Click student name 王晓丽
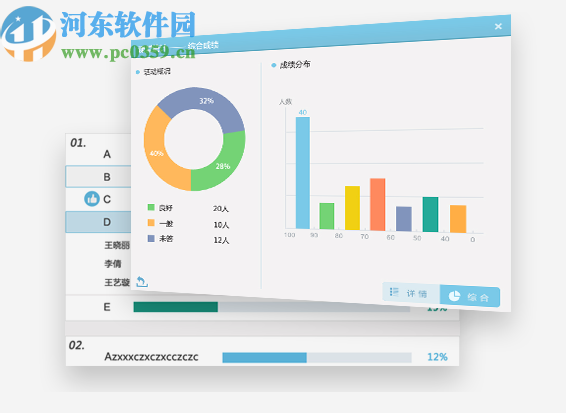Image resolution: width=566 pixels, height=413 pixels. [x=117, y=245]
